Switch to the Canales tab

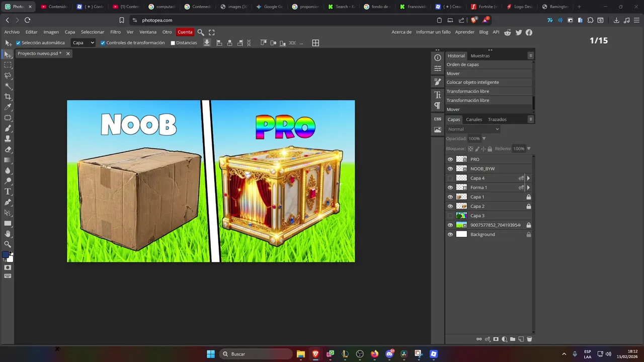click(x=474, y=120)
